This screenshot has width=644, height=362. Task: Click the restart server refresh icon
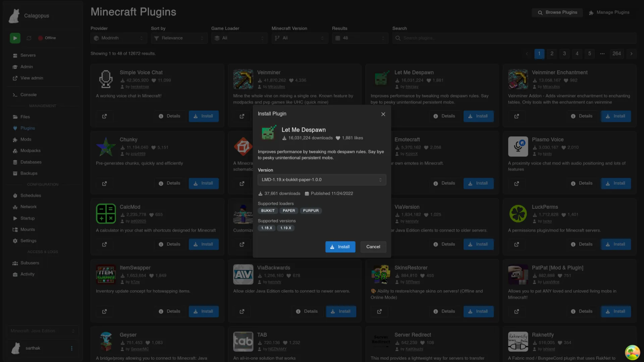29,38
